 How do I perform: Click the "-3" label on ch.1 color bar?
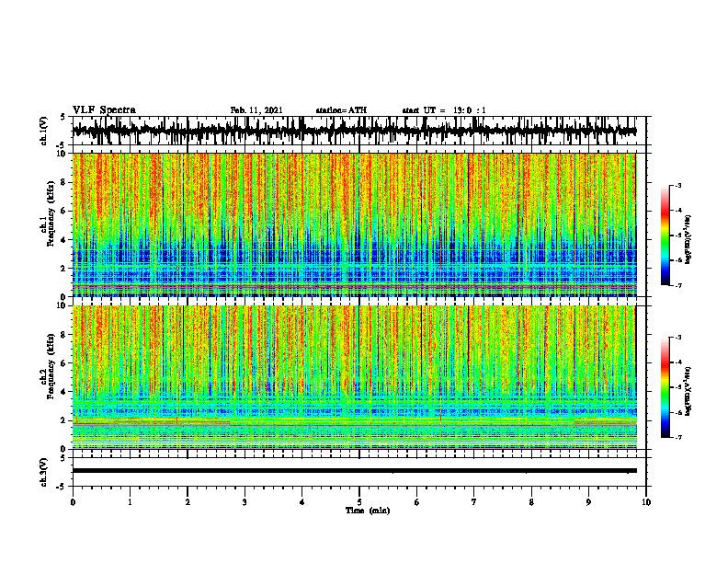point(678,185)
